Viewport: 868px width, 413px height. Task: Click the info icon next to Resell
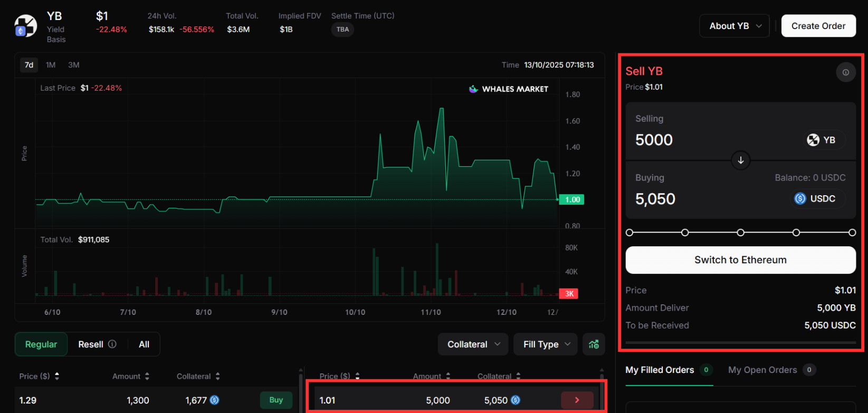coord(112,344)
